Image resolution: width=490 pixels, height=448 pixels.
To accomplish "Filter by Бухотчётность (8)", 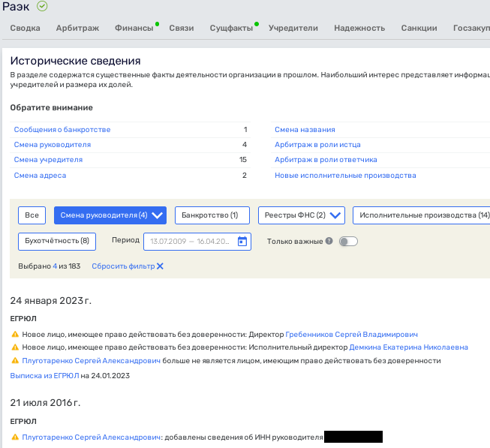I will tap(57, 242).
